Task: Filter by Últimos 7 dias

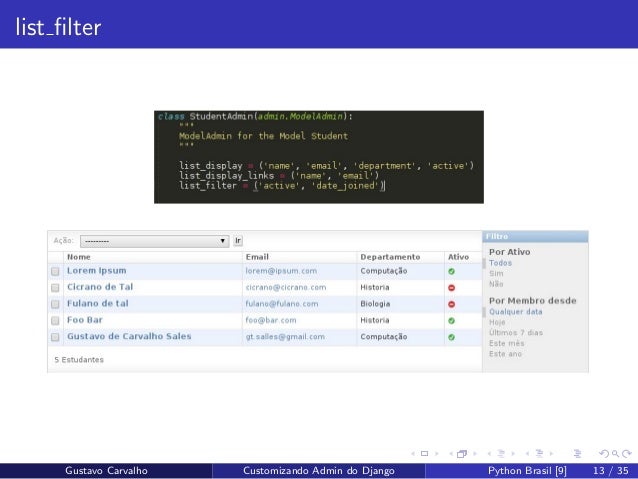Action: [x=516, y=332]
